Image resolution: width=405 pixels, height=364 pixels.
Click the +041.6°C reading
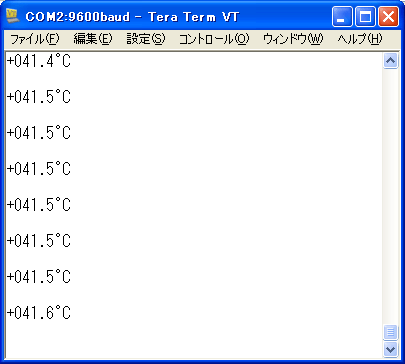(39, 313)
